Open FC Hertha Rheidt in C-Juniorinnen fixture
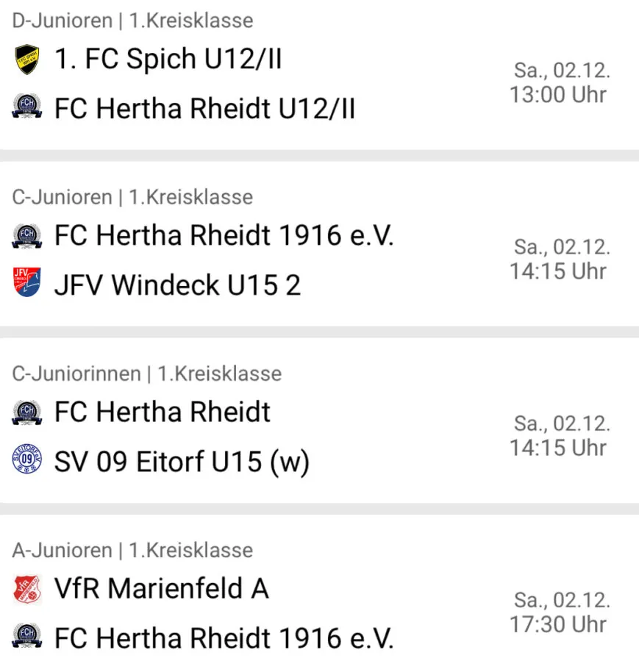Image resolution: width=639 pixels, height=672 pixels. point(163,412)
